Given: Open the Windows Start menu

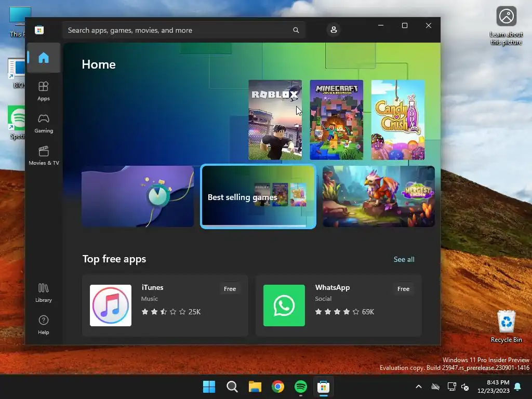Looking at the screenshot, I should 209,387.
